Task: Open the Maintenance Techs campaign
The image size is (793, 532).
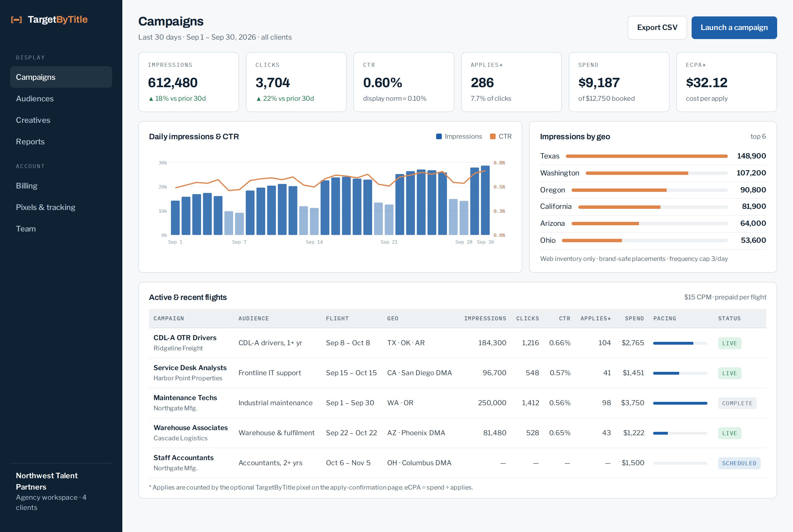Action: (x=185, y=398)
